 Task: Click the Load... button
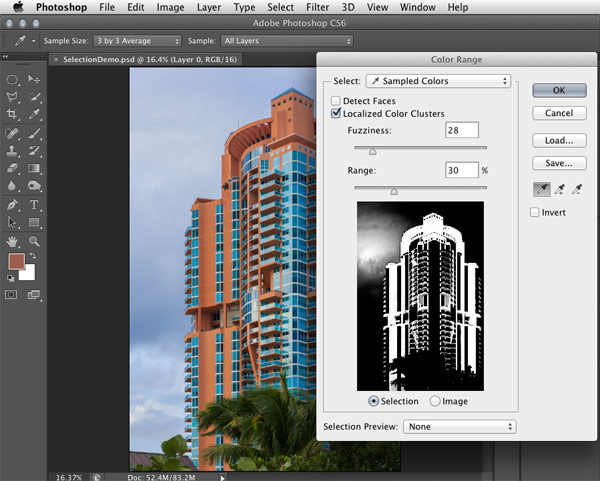(559, 140)
